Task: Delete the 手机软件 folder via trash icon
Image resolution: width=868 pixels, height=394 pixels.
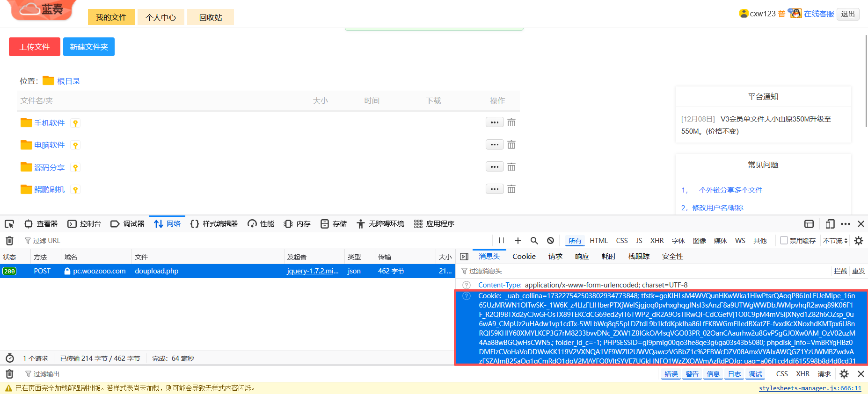Action: [511, 122]
